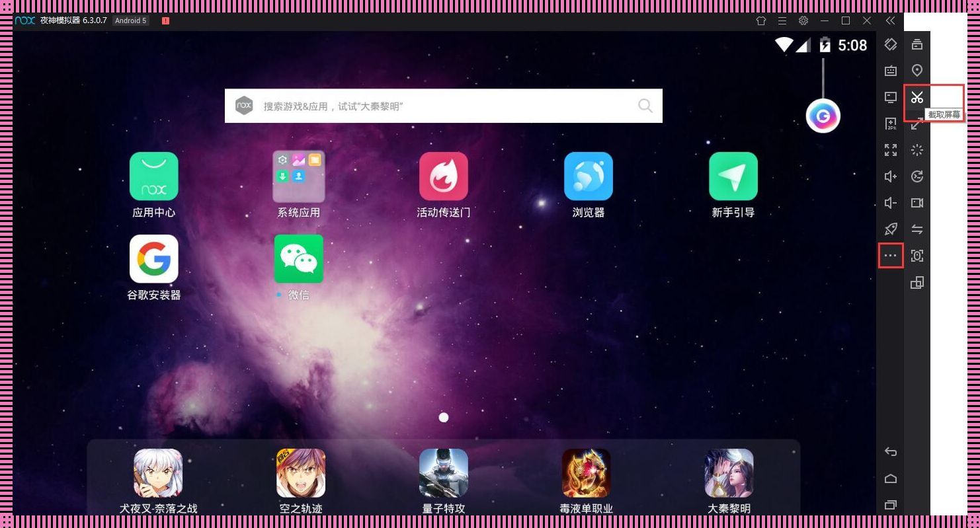Toggle fullscreen with four-arrows icon
This screenshot has height=528, width=980.
click(891, 150)
